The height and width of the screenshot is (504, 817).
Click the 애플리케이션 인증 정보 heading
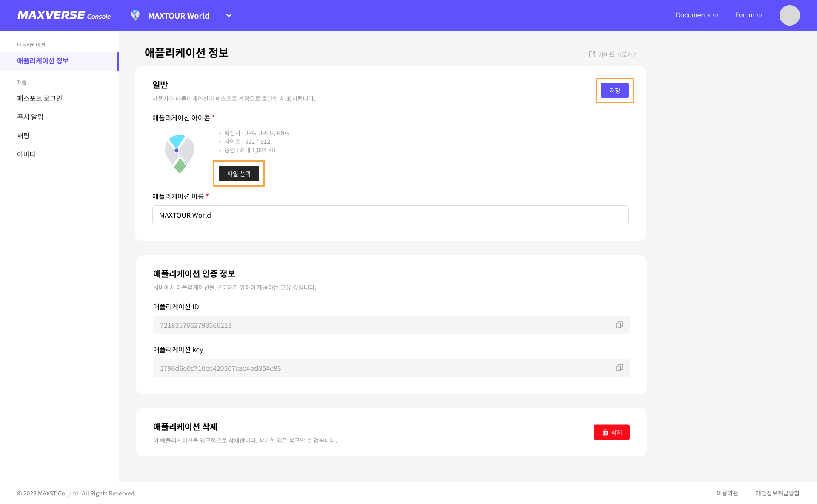[x=194, y=273]
